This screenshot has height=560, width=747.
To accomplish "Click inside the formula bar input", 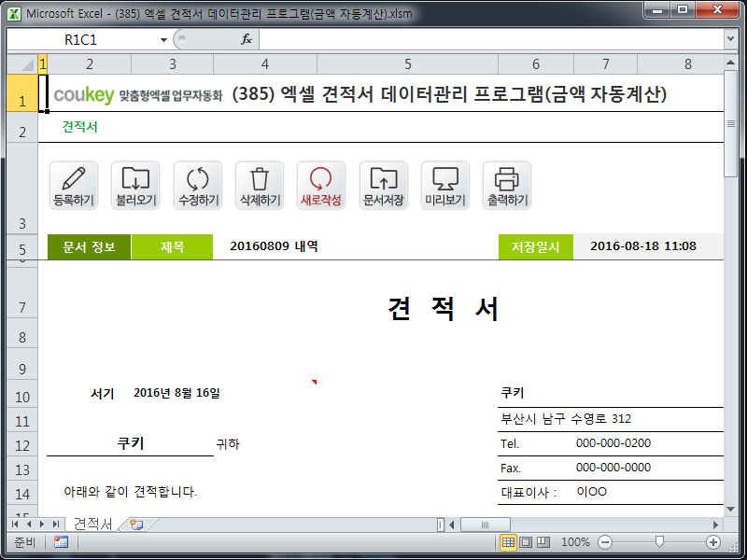I will 491,39.
